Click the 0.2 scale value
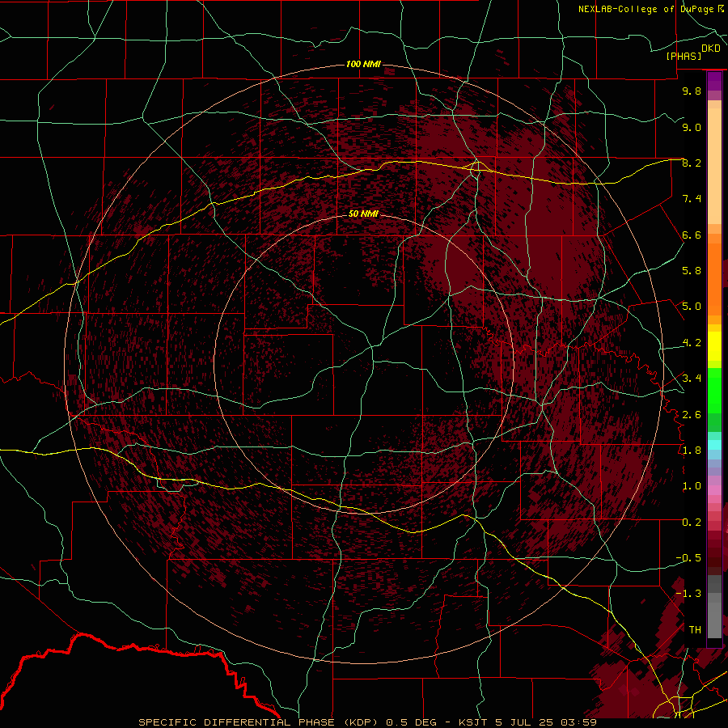Image resolution: width=728 pixels, height=728 pixels. 692,523
